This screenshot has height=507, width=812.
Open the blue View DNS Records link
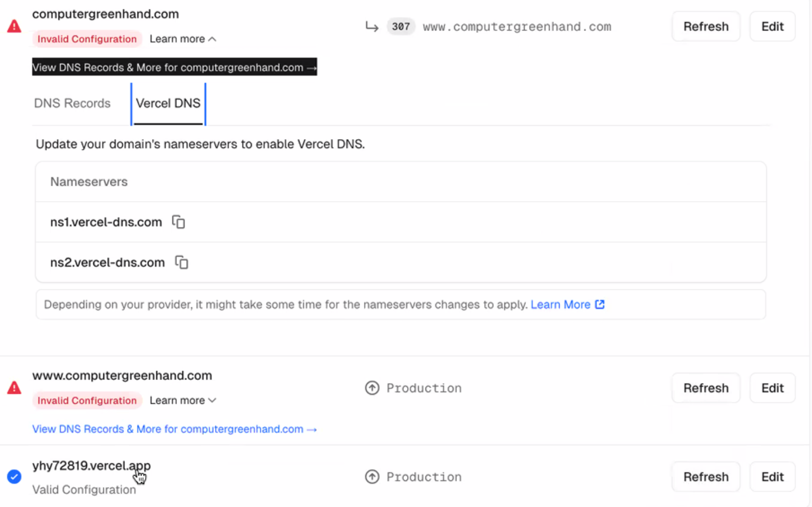pos(175,429)
